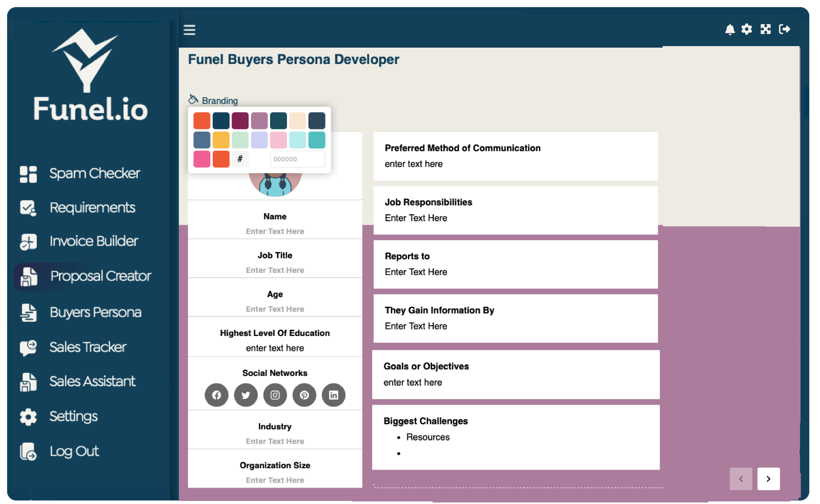
Task: Click the Invoice Builder sidebar icon
Action: point(28,242)
